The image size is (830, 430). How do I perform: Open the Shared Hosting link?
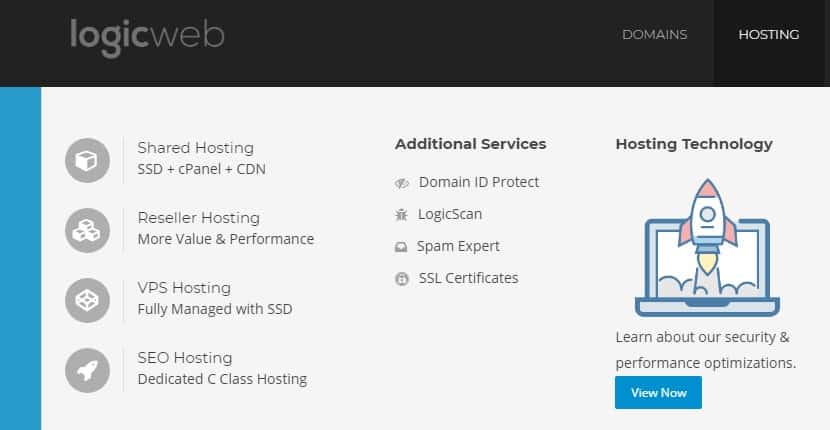pos(195,148)
